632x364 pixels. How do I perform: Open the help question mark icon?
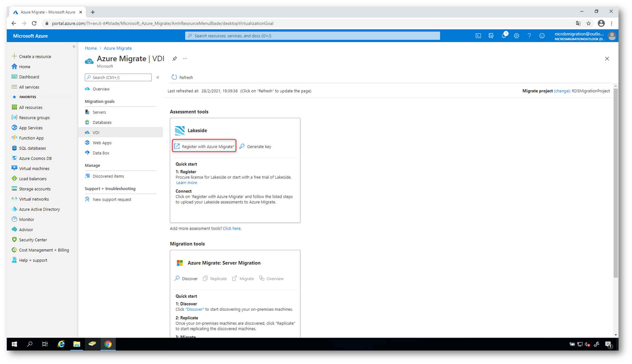tap(529, 36)
